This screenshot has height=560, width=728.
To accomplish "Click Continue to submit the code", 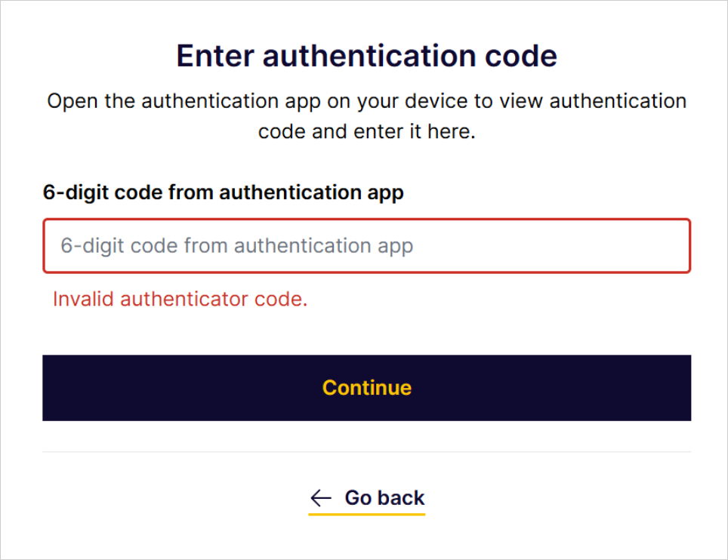I will pos(366,387).
